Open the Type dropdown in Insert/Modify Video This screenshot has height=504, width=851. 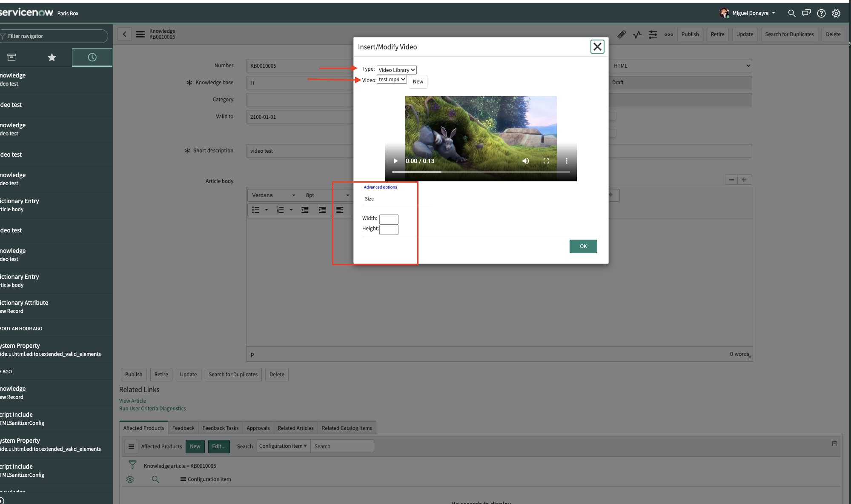(x=396, y=69)
